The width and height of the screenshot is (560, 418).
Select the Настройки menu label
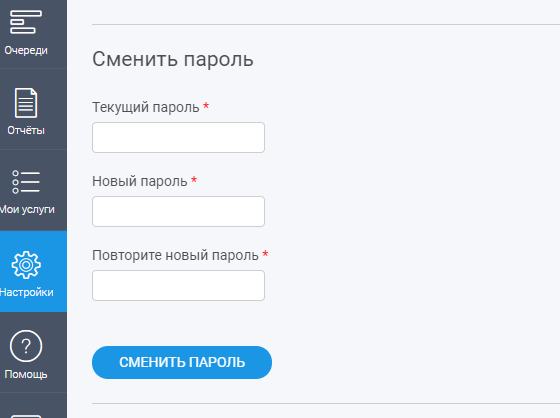pyautogui.click(x=27, y=292)
